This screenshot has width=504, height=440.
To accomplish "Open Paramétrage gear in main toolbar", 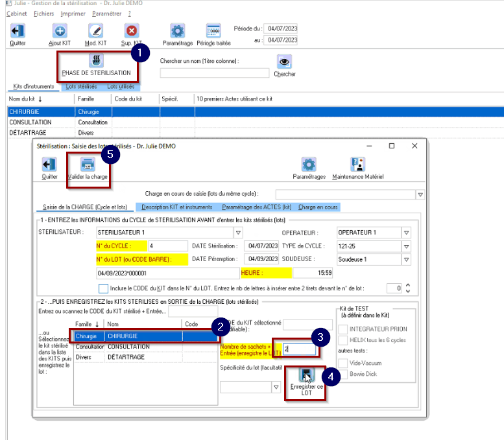I will (x=178, y=31).
